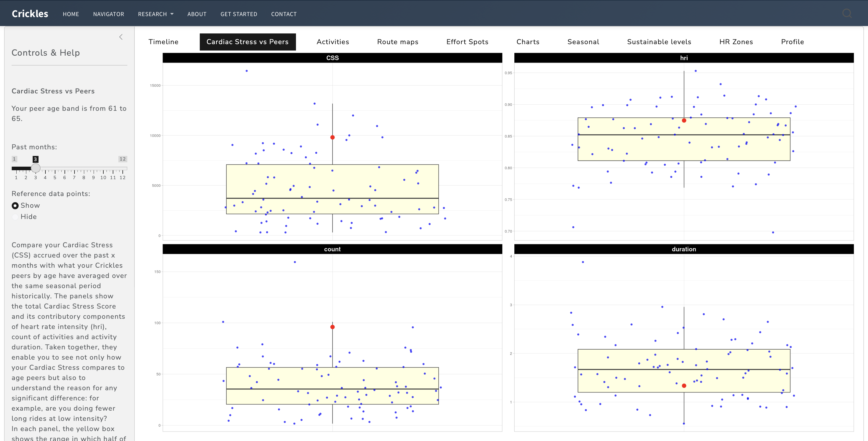Screen dimensions: 868x441
Task: Click the red marker in count panel
Action: click(x=332, y=327)
